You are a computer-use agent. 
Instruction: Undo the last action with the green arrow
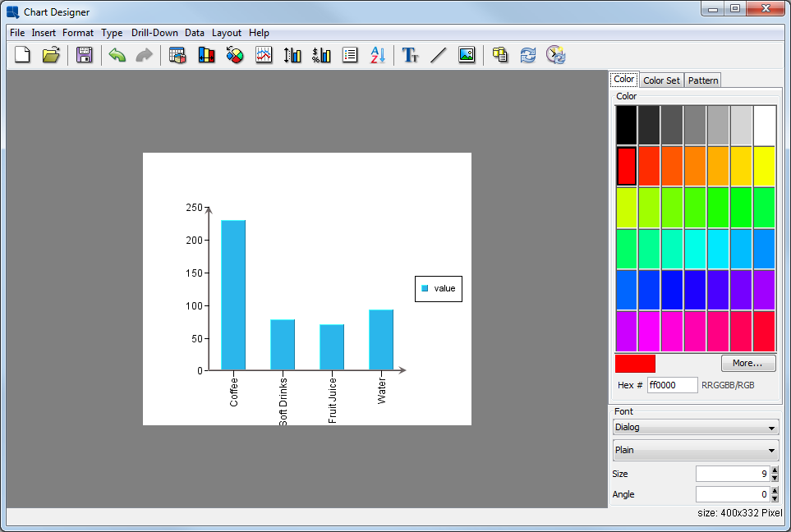click(117, 54)
